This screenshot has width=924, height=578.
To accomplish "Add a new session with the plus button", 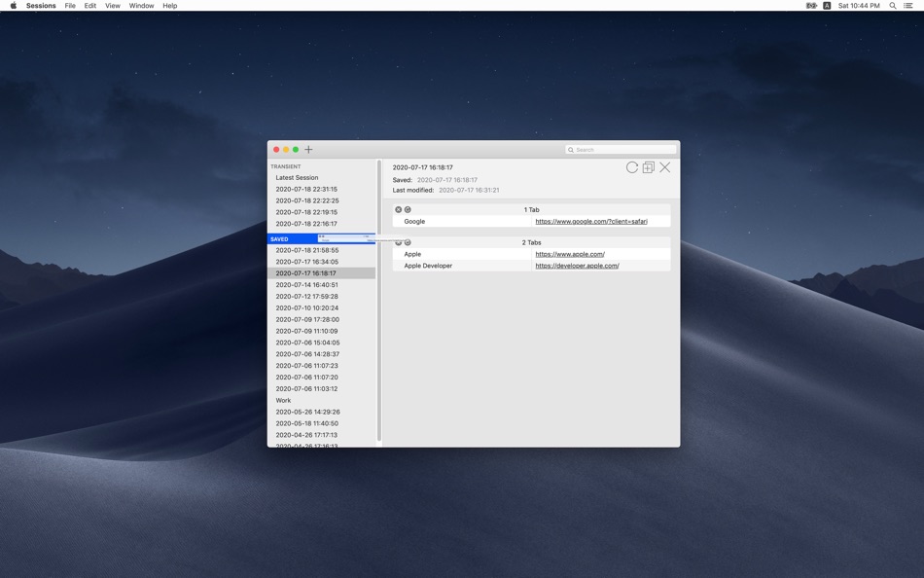I will coord(308,150).
